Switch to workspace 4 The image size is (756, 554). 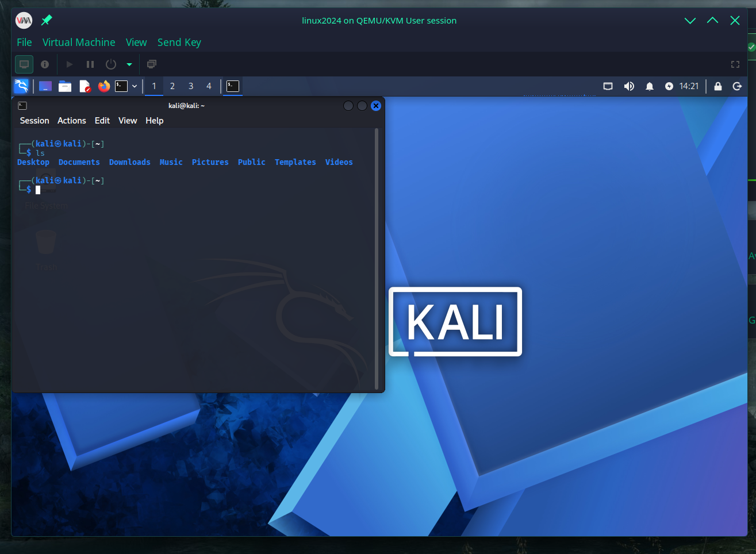[209, 86]
